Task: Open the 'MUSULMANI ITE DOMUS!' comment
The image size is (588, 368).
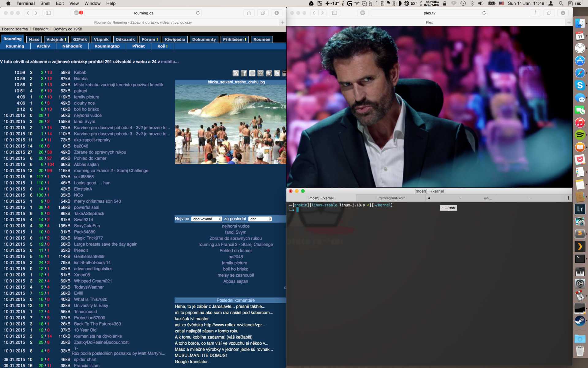Action: coord(201,355)
